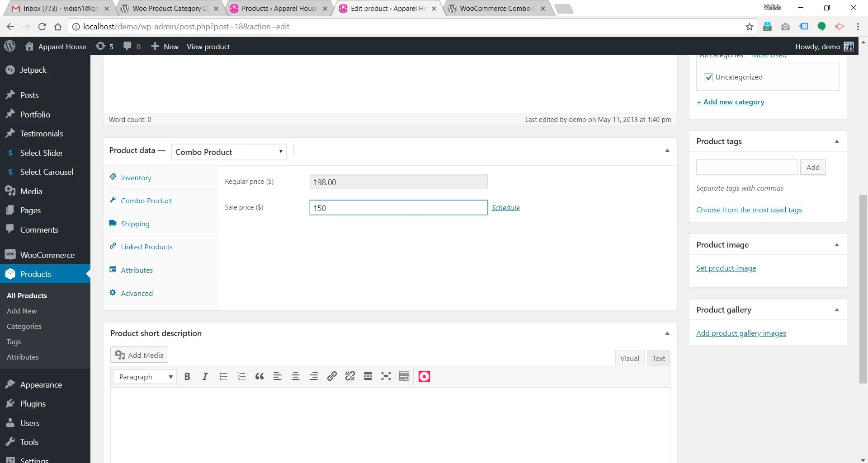The width and height of the screenshot is (868, 463).
Task: Toggle bold formatting in short description editor
Action: click(187, 377)
